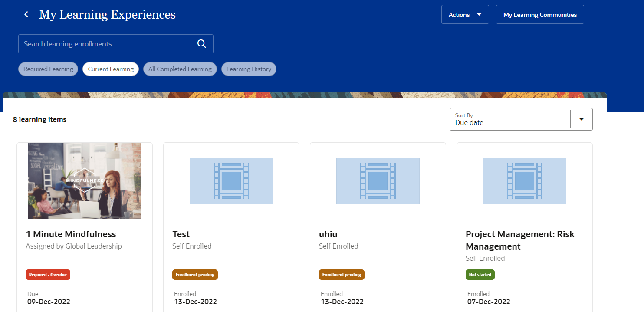Click the Risk Management film placeholder icon
Viewport: 644px width, 312px height.
[x=525, y=181]
